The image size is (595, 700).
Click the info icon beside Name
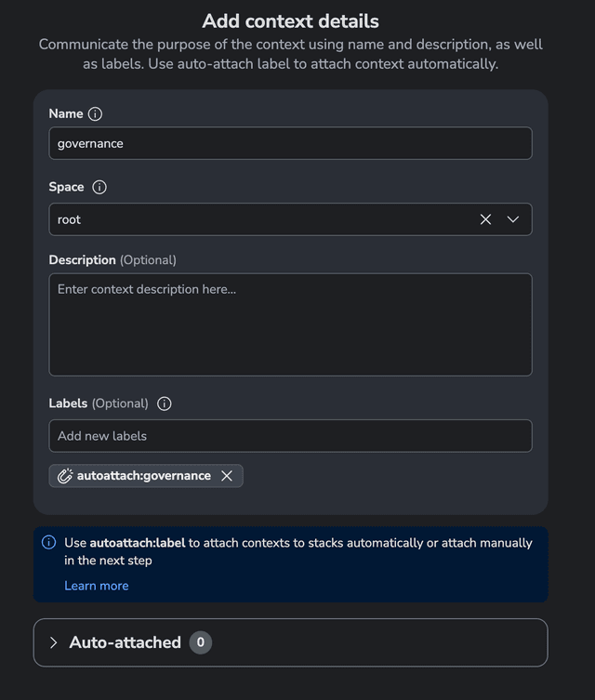(x=95, y=114)
